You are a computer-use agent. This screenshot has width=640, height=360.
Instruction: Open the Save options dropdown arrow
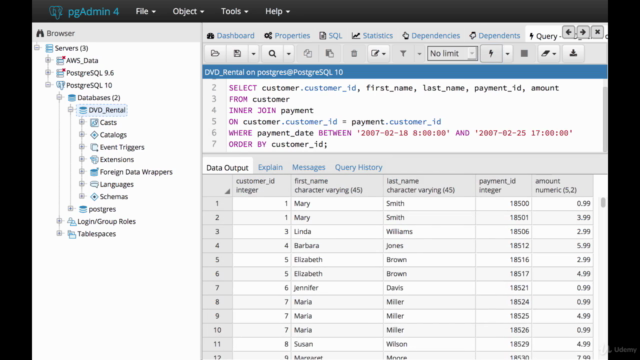point(253,53)
